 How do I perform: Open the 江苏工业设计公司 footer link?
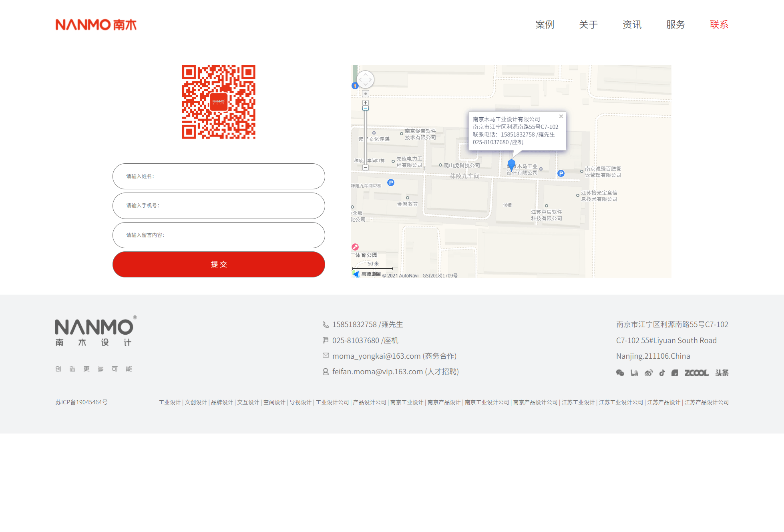621,402
